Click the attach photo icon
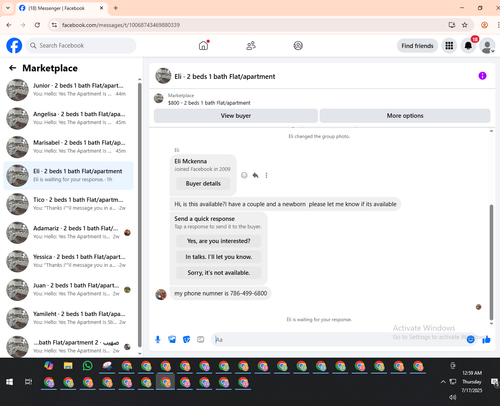The height and width of the screenshot is (406, 500). [172, 339]
